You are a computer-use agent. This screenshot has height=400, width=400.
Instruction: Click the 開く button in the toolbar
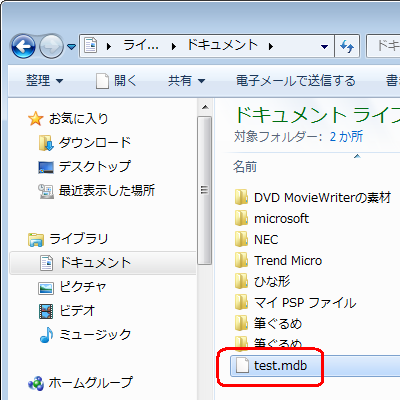(116, 81)
